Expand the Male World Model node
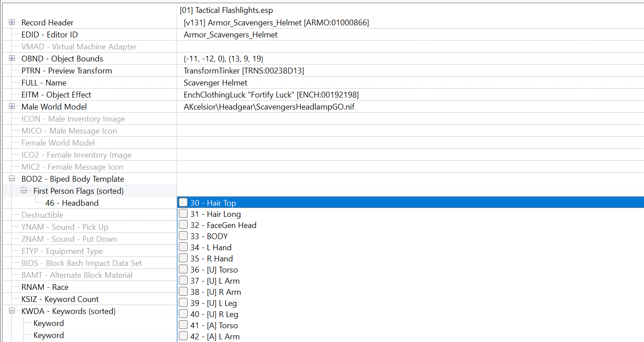This screenshot has height=342, width=644. 12,106
